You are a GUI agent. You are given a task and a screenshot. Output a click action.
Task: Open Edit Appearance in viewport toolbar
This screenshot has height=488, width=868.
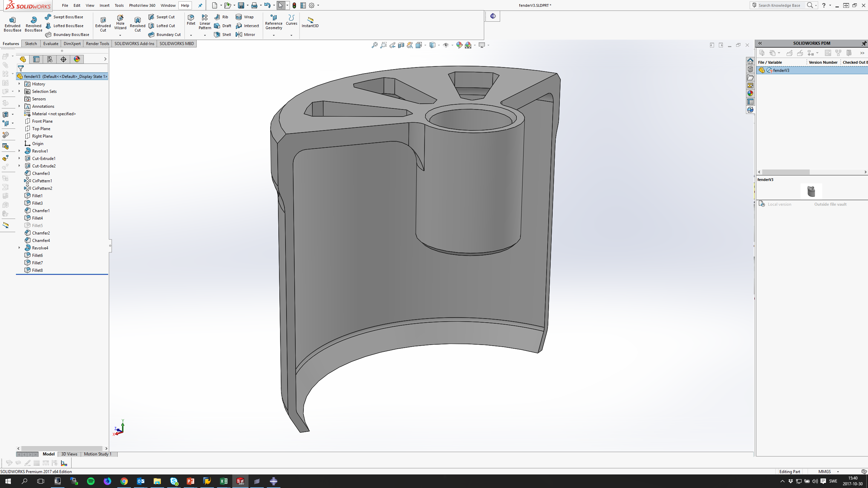point(459,45)
